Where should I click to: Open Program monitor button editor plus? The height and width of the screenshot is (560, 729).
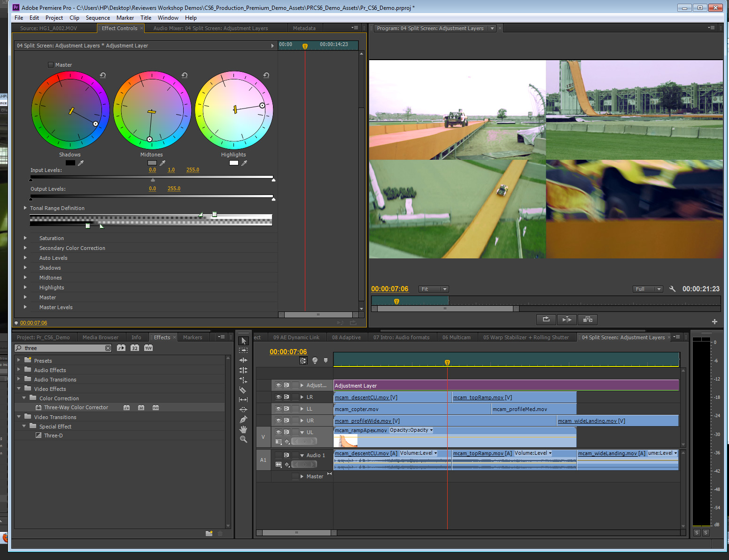714,322
